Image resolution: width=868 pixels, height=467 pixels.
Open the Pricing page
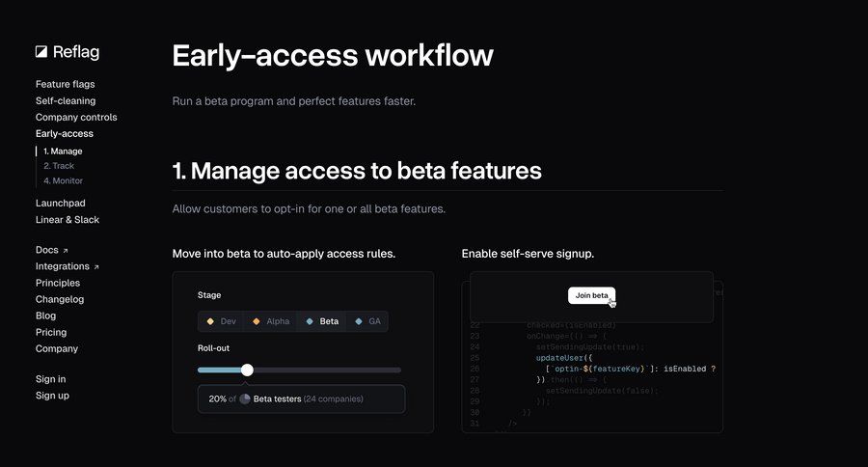(51, 332)
